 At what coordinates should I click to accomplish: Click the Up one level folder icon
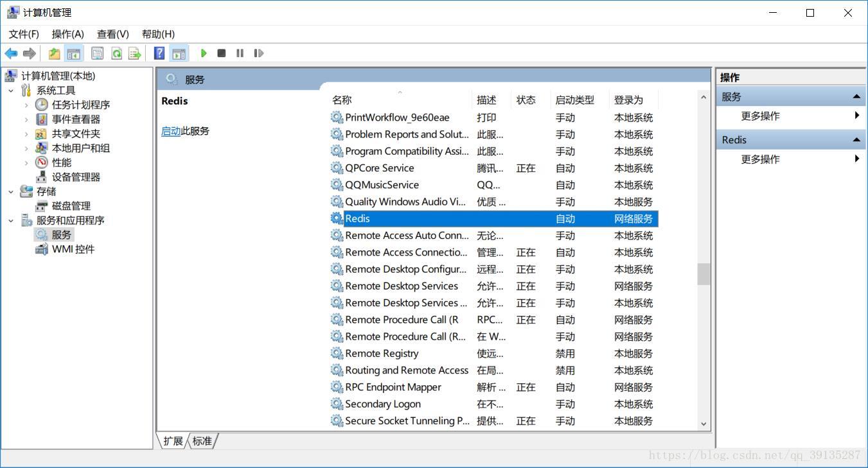[x=55, y=53]
